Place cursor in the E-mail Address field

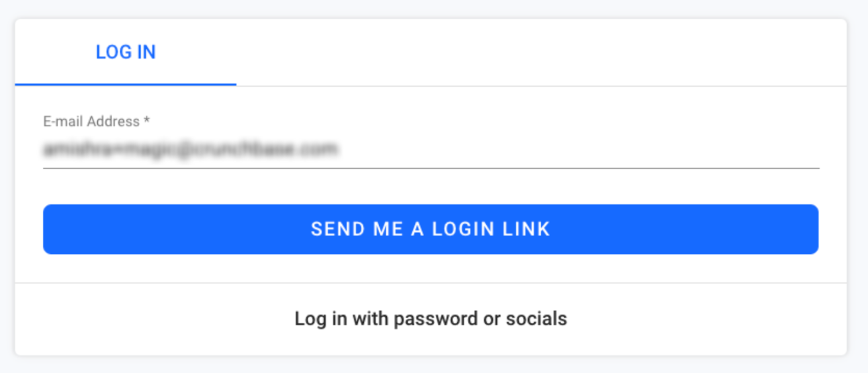pos(430,149)
